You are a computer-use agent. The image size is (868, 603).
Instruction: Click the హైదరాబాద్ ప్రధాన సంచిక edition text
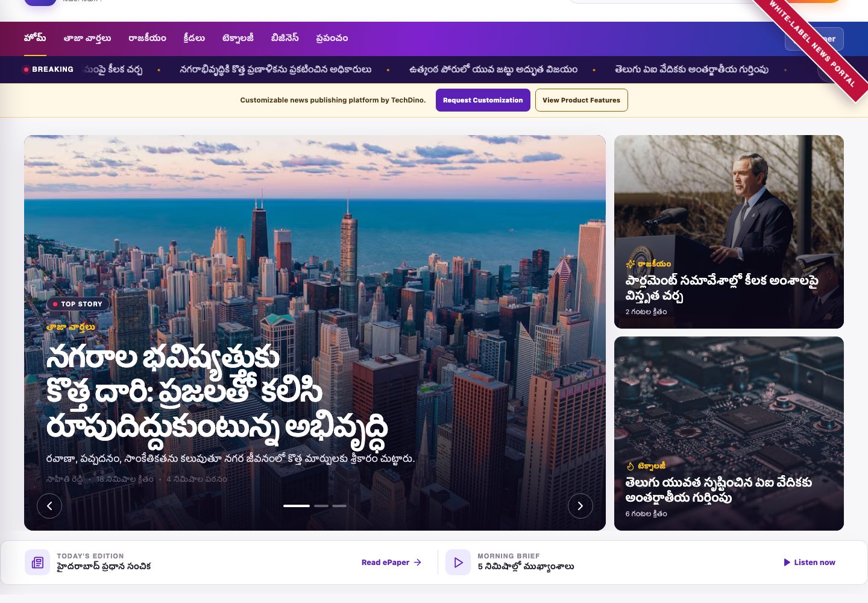coord(104,567)
